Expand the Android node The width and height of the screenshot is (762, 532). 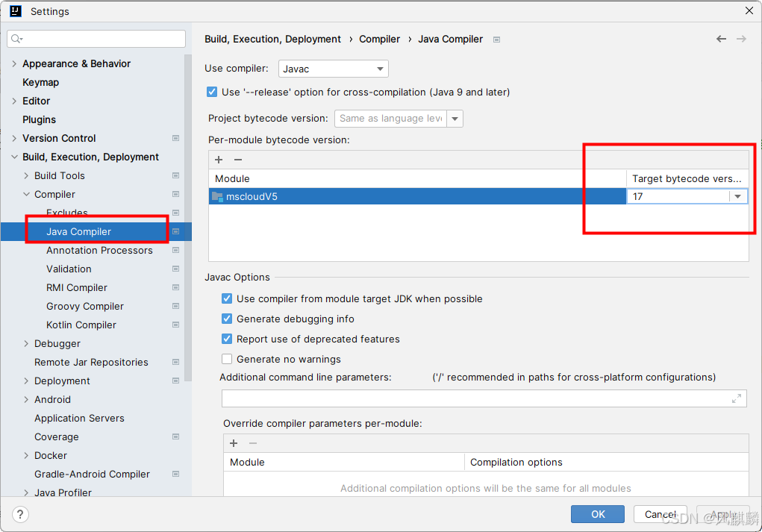coord(26,399)
